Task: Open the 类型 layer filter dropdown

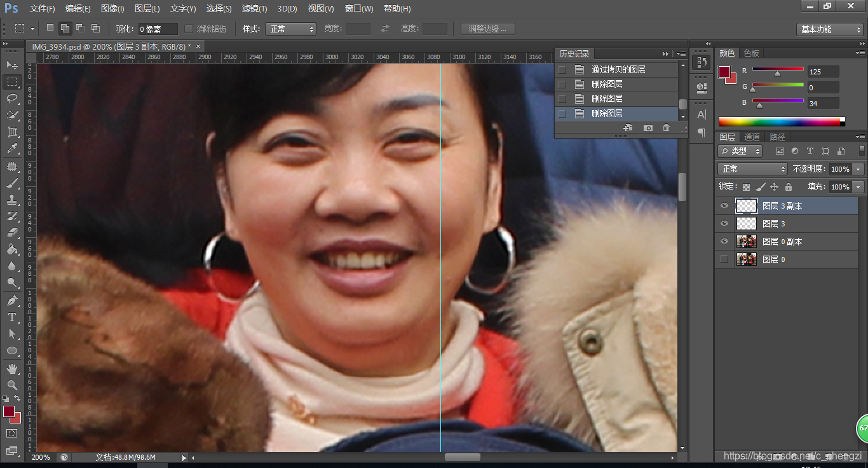Action: (x=740, y=151)
